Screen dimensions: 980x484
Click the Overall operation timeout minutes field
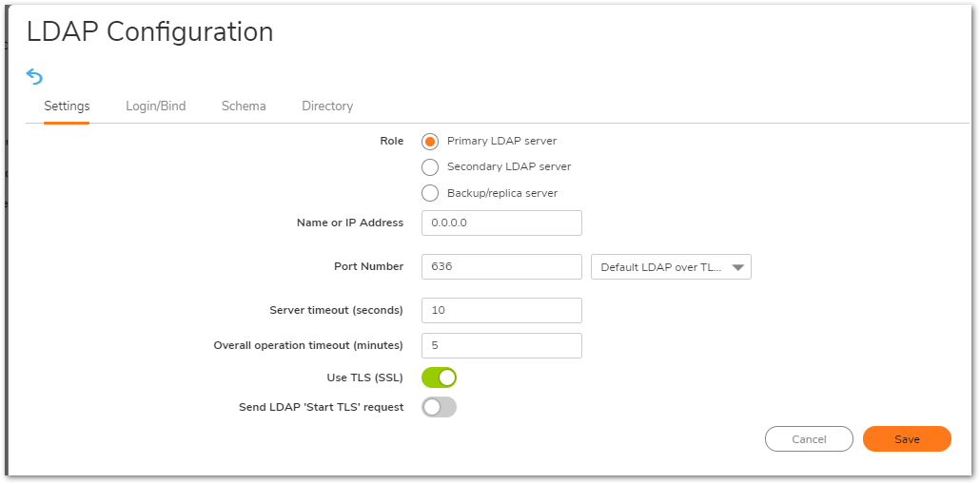tap(501, 345)
